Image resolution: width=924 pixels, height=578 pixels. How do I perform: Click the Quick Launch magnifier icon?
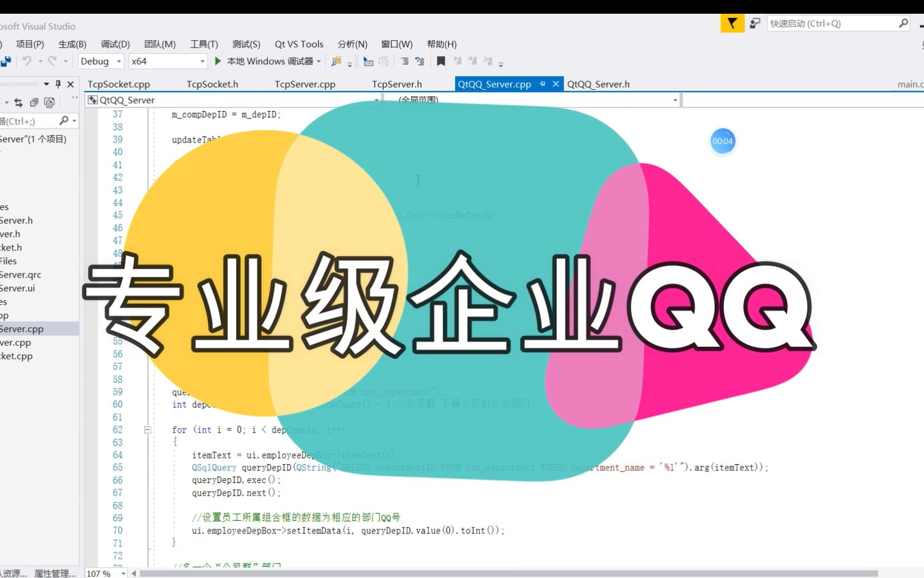point(903,23)
